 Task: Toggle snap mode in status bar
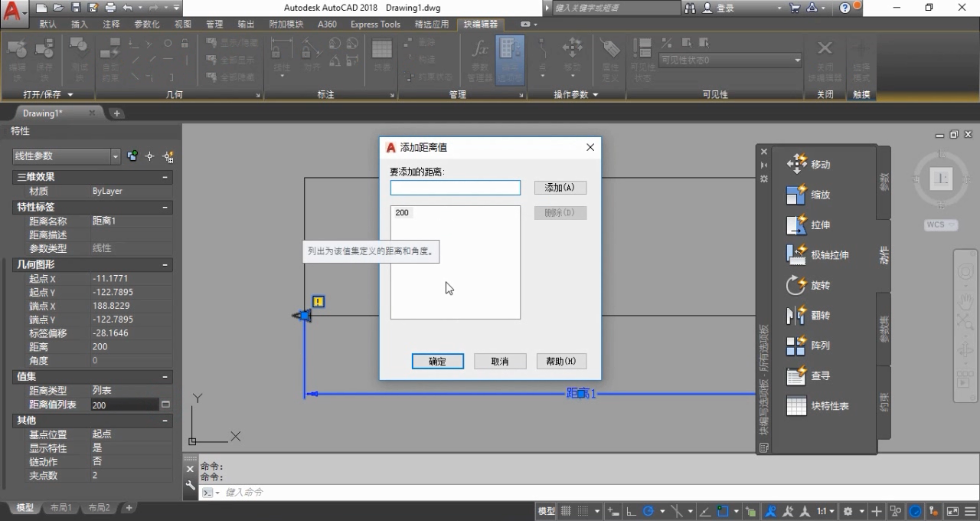585,511
